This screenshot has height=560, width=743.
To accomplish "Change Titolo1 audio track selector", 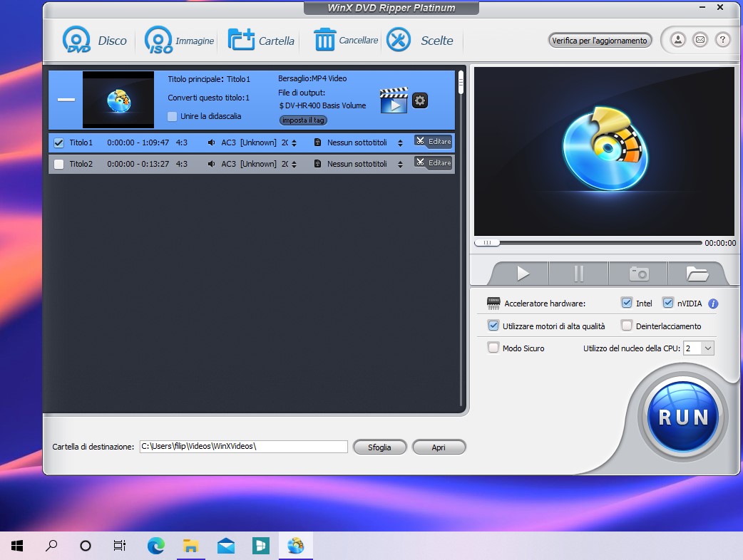I will coord(294,143).
